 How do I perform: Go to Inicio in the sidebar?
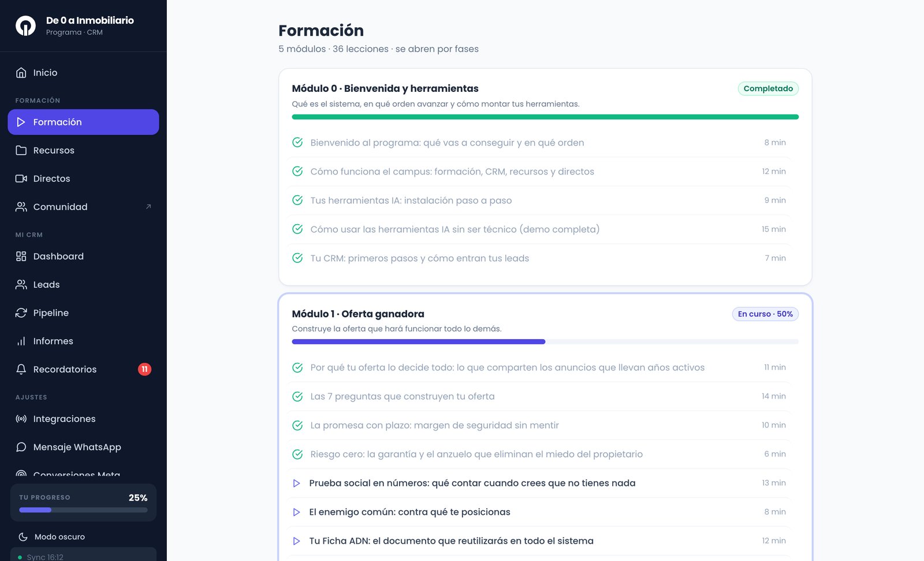click(83, 73)
